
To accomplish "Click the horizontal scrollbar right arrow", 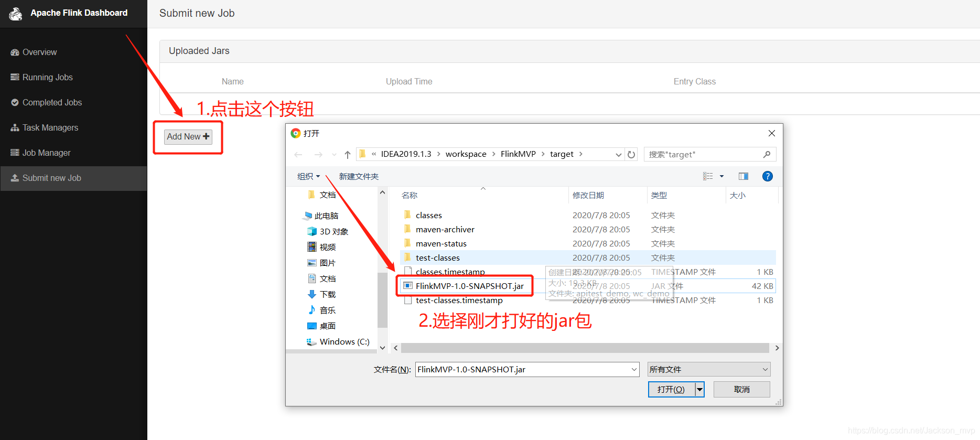I will point(777,348).
